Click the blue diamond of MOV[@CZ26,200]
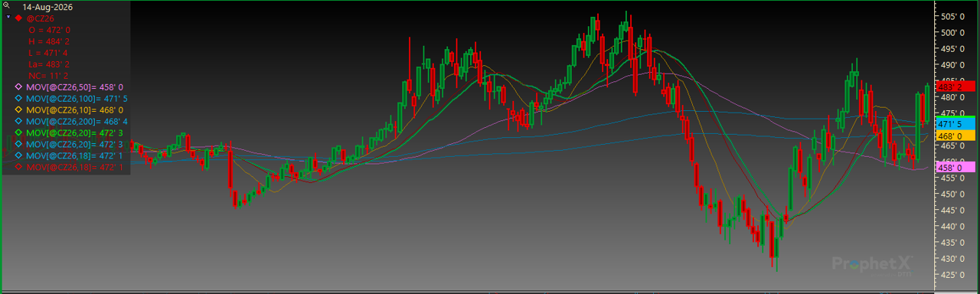The width and height of the screenshot is (980, 294). 19,121
